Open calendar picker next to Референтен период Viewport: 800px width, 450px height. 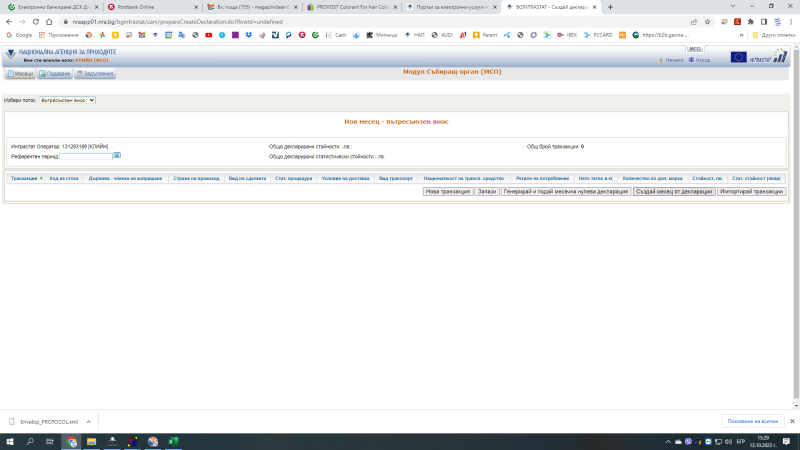(117, 156)
